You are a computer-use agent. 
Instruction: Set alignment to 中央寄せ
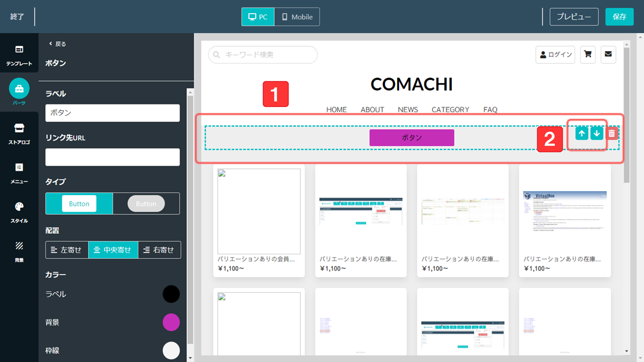[113, 250]
